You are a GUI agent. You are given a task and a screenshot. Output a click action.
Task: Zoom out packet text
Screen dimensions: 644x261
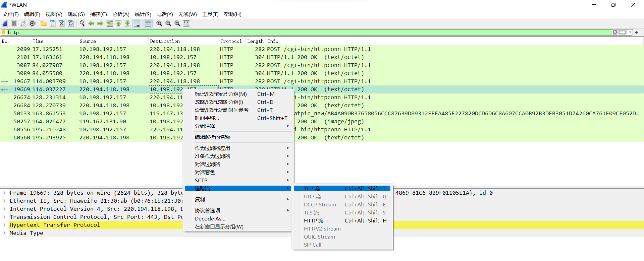[168, 23]
